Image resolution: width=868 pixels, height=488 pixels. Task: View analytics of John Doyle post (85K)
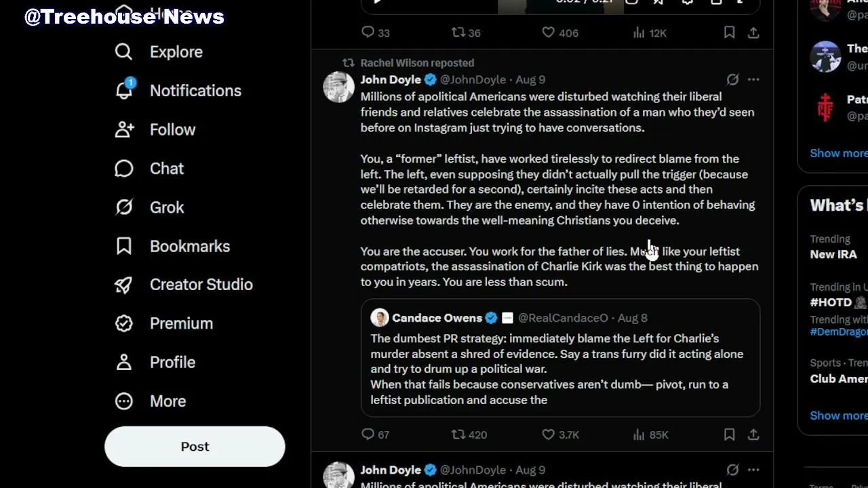[x=650, y=434]
